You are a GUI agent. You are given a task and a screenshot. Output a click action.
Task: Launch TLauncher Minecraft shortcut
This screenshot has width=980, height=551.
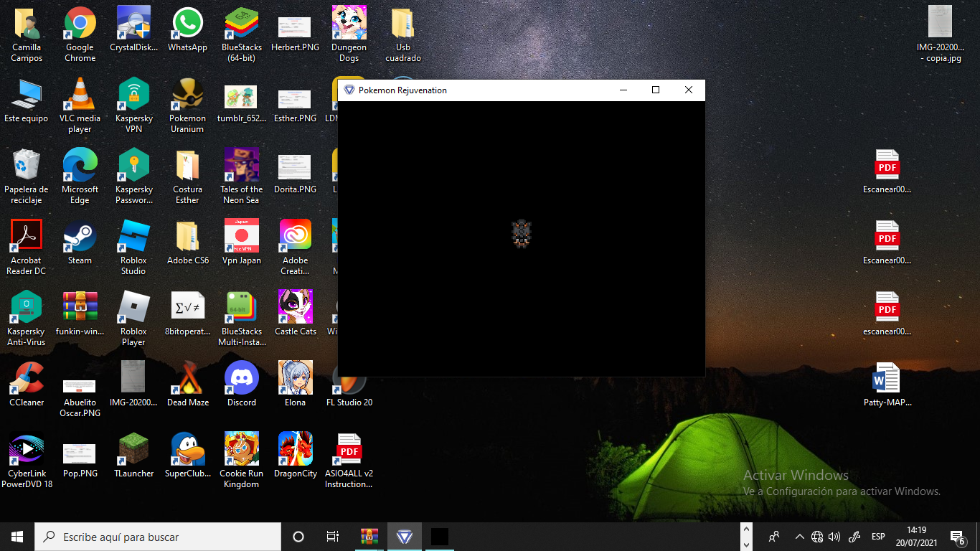(133, 450)
